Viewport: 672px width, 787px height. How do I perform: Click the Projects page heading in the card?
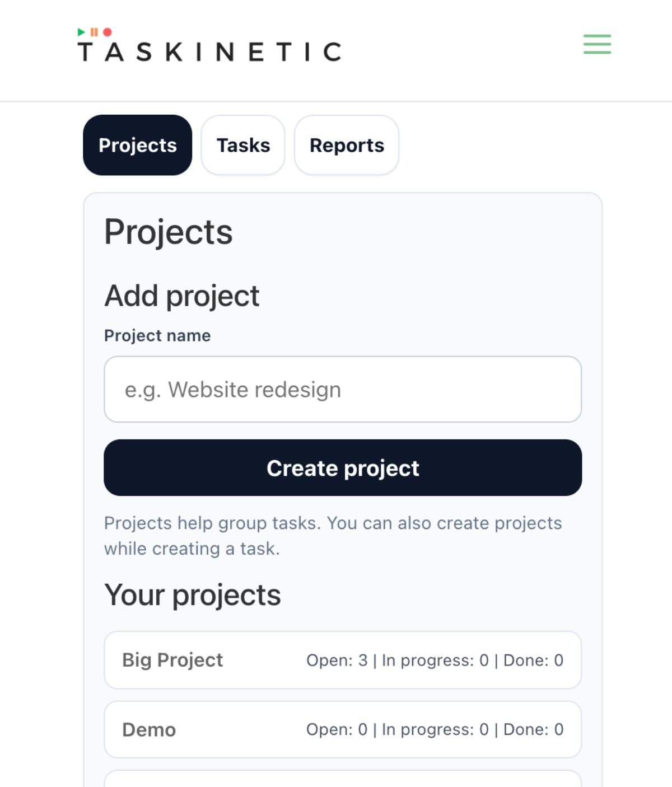coord(169,232)
